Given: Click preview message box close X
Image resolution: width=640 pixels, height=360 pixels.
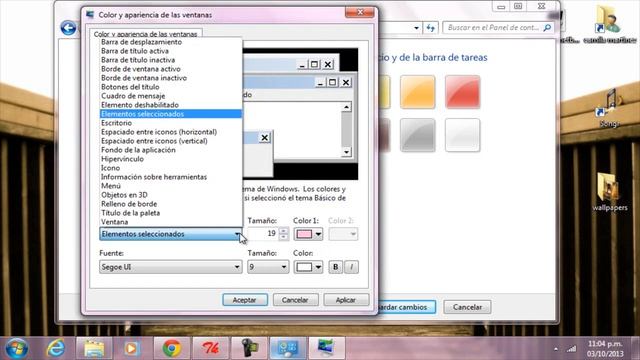Looking at the screenshot, I should click(x=264, y=138).
